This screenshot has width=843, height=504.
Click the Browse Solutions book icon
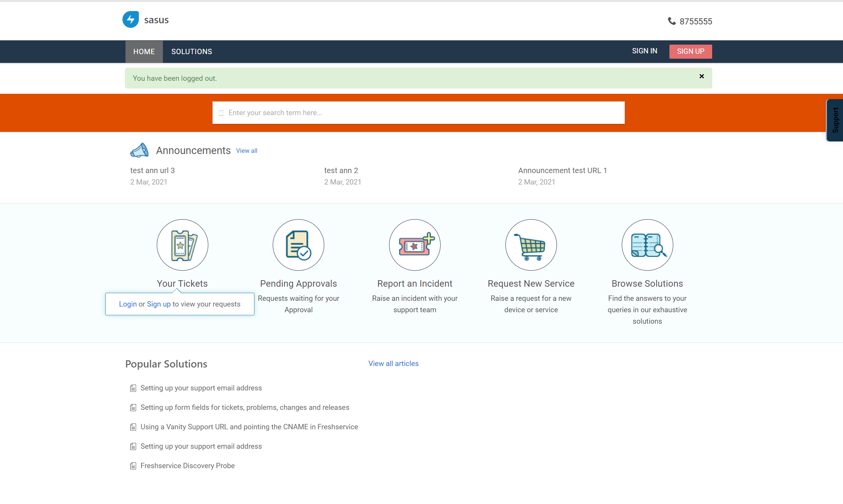[647, 245]
